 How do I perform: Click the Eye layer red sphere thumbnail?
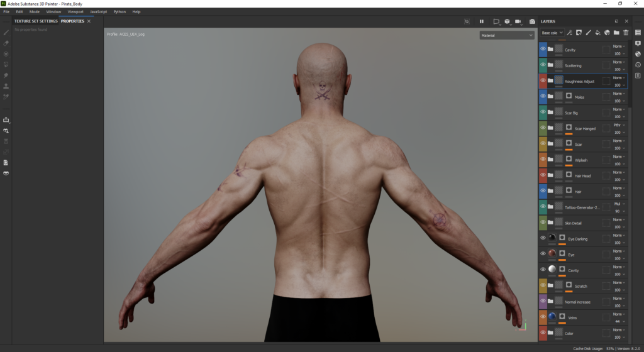[552, 253]
